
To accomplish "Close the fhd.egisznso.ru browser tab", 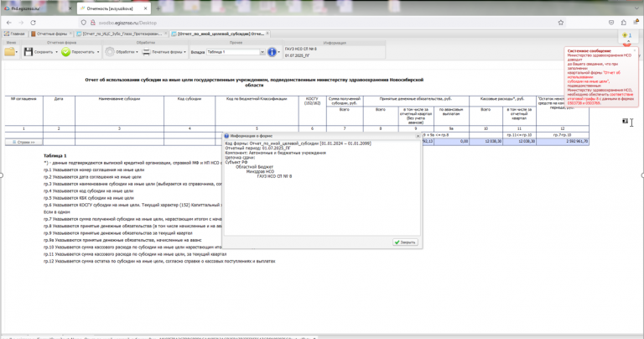I will pyautogui.click(x=70, y=8).
